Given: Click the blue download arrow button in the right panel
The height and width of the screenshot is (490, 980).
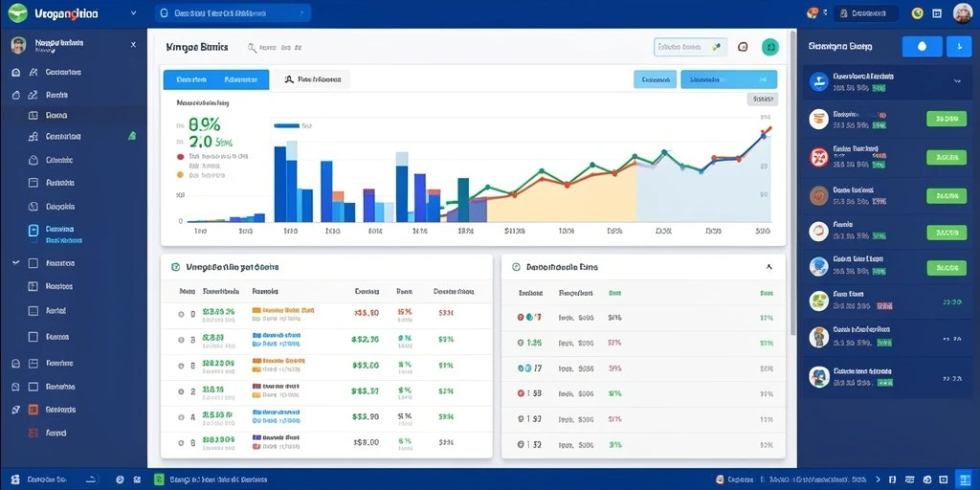Looking at the screenshot, I should click(x=959, y=47).
